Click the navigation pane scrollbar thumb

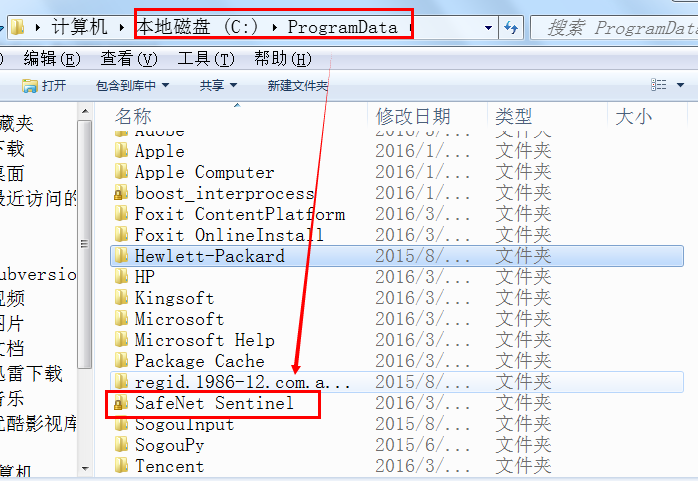(x=85, y=244)
